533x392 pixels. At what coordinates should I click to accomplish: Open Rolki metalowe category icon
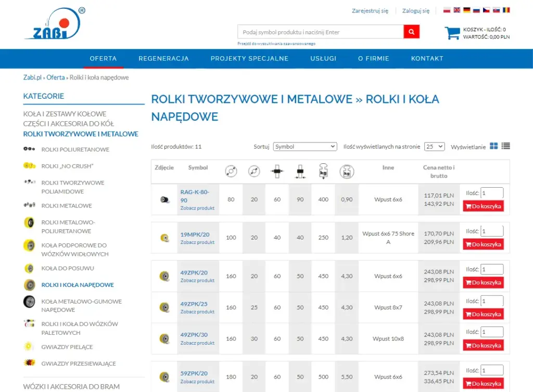coord(29,205)
